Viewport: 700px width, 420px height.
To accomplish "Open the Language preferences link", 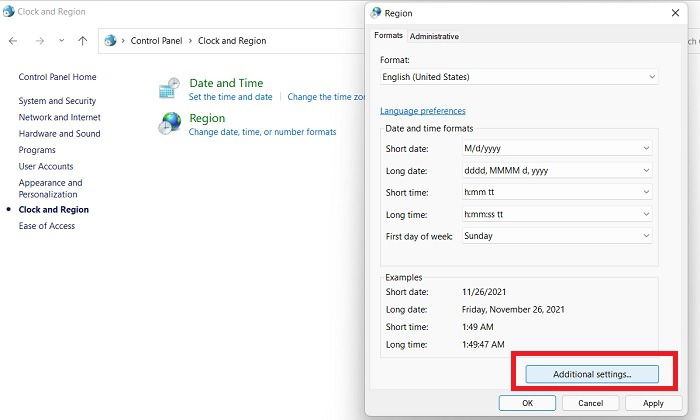I will 423,111.
